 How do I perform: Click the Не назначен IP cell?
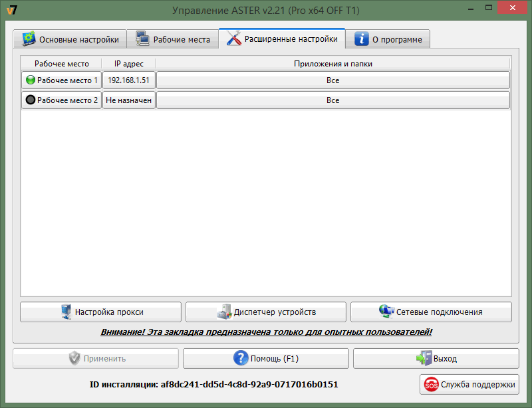[x=128, y=100]
